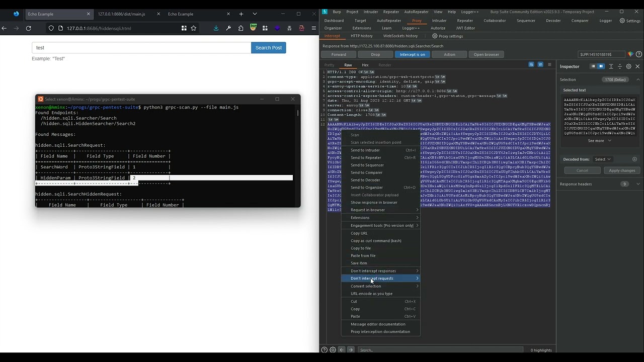The width and height of the screenshot is (644, 362).
Task: Open Burp Settings gear
Action: click(x=629, y=21)
